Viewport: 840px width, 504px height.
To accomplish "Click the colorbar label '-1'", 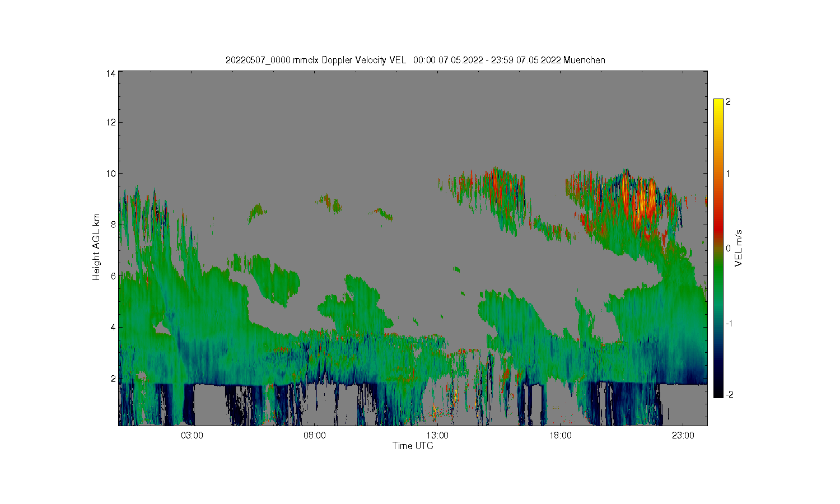I will 729,324.
